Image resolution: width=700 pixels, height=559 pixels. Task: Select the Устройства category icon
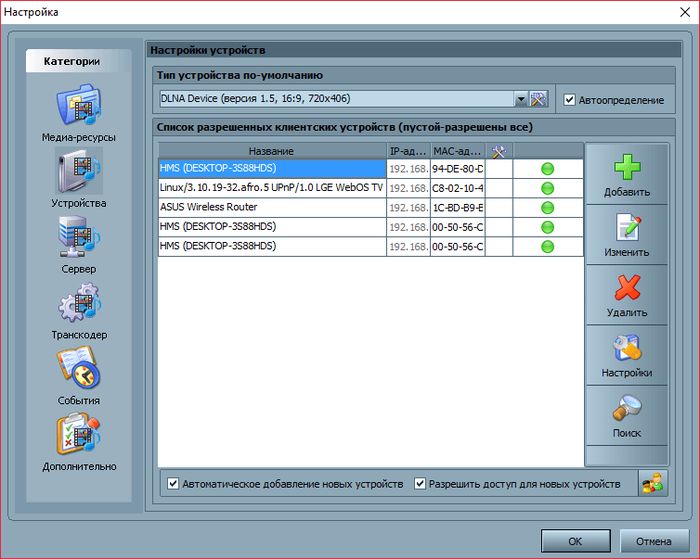click(79, 176)
